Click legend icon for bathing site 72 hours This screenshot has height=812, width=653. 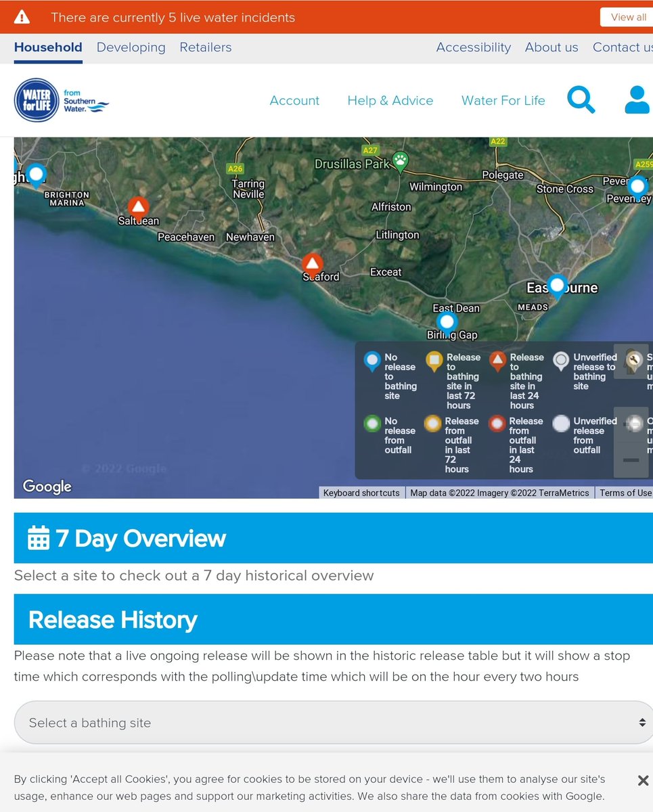pos(434,362)
